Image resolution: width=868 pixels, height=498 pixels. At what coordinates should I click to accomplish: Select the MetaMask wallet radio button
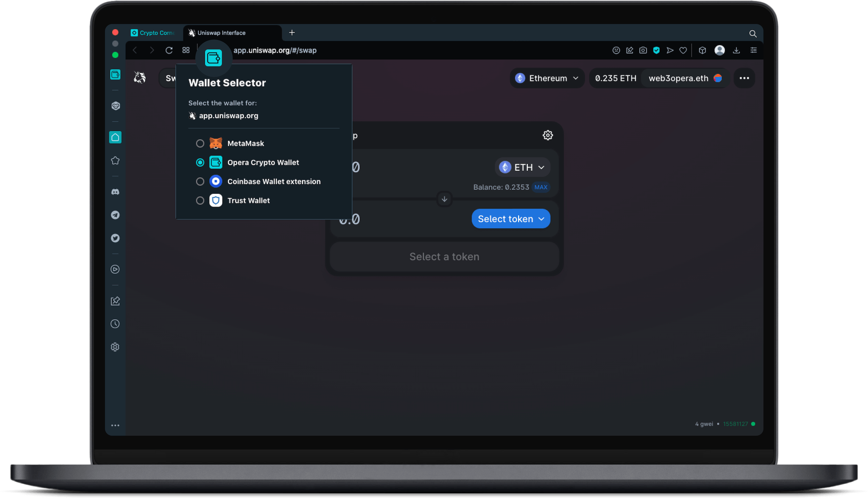(200, 143)
